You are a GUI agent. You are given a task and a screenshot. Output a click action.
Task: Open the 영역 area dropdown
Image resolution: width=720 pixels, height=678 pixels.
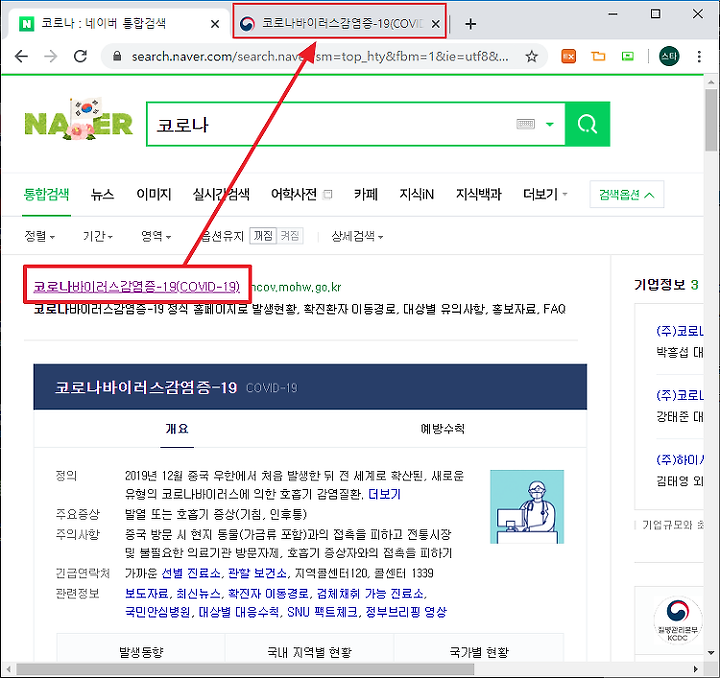coord(156,236)
